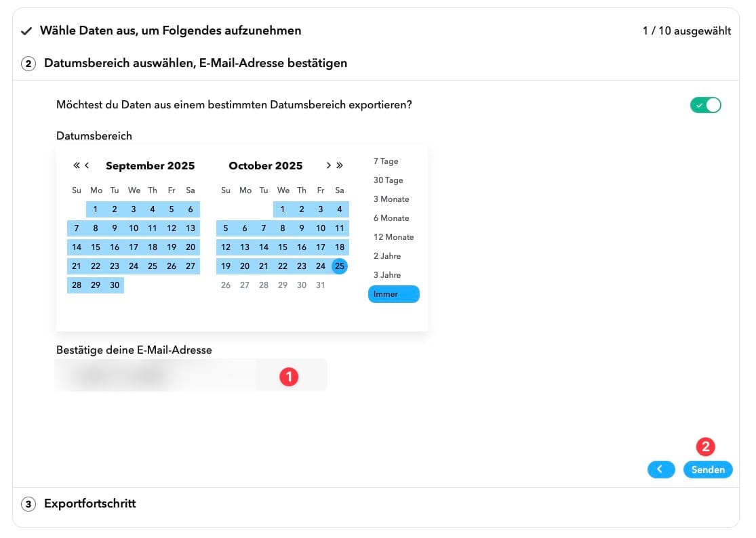This screenshot has width=756, height=538.
Task: Choose October 1 as the date
Action: (283, 209)
